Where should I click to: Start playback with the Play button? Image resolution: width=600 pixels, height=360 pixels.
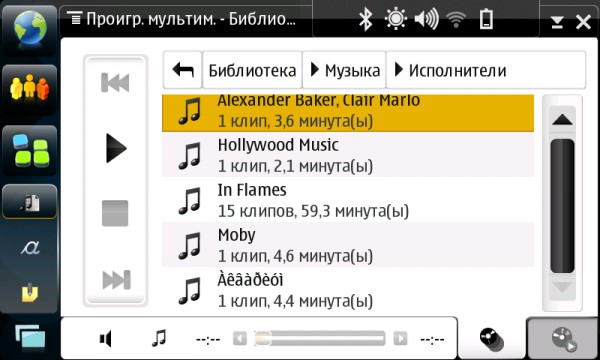(116, 148)
